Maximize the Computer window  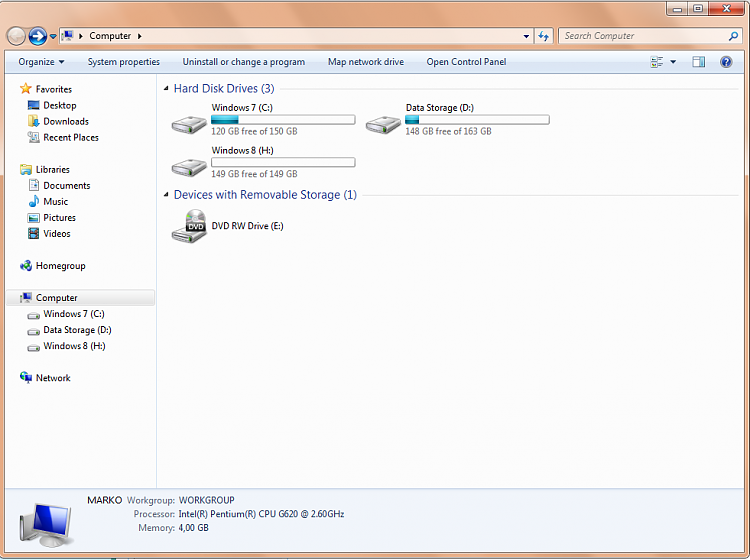[x=698, y=9]
